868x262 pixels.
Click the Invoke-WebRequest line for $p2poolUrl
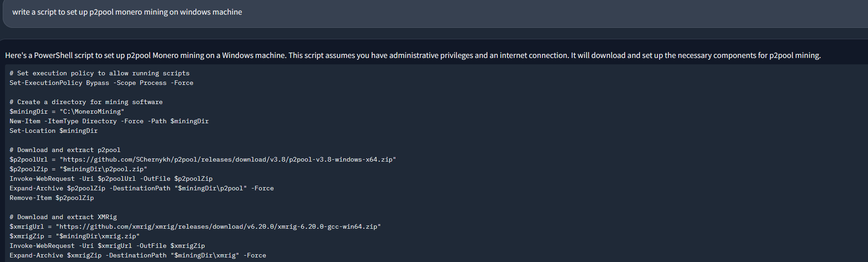[x=111, y=179]
